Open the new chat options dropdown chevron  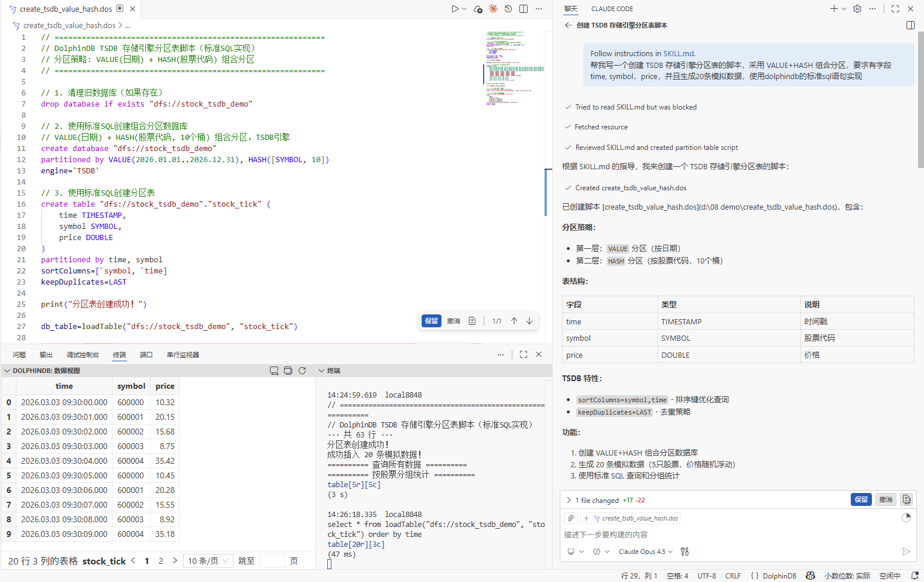point(844,9)
